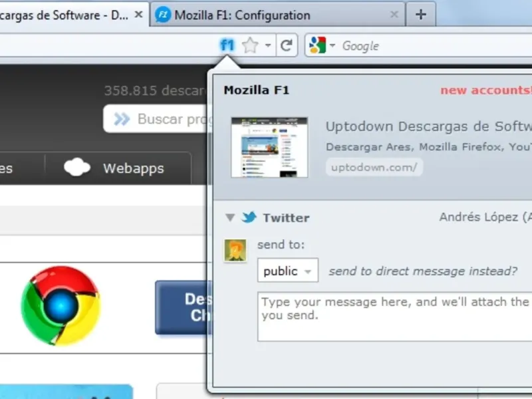Bookmark this page with the star icon
532x399 pixels.
point(250,45)
